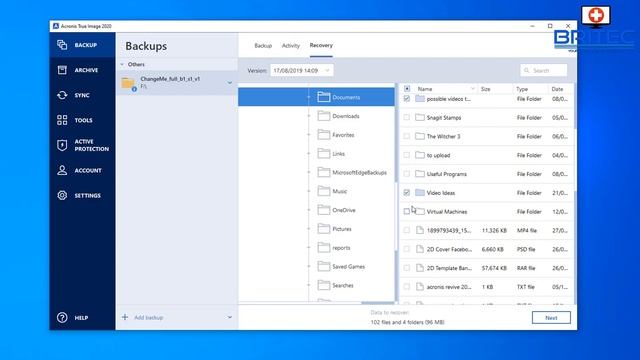The image size is (640, 360).
Task: Click the plus icon beside Add backup
Action: pyautogui.click(x=125, y=317)
